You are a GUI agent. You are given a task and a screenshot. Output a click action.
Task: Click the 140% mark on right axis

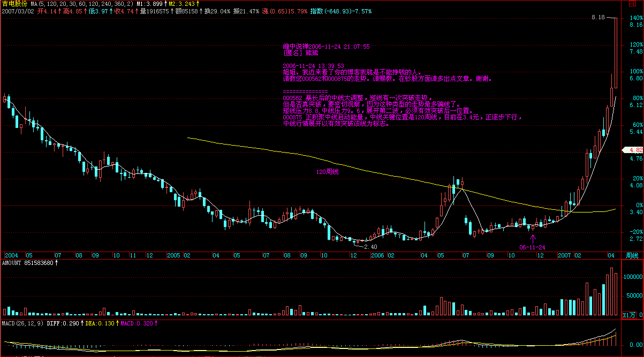pyautogui.click(x=636, y=18)
